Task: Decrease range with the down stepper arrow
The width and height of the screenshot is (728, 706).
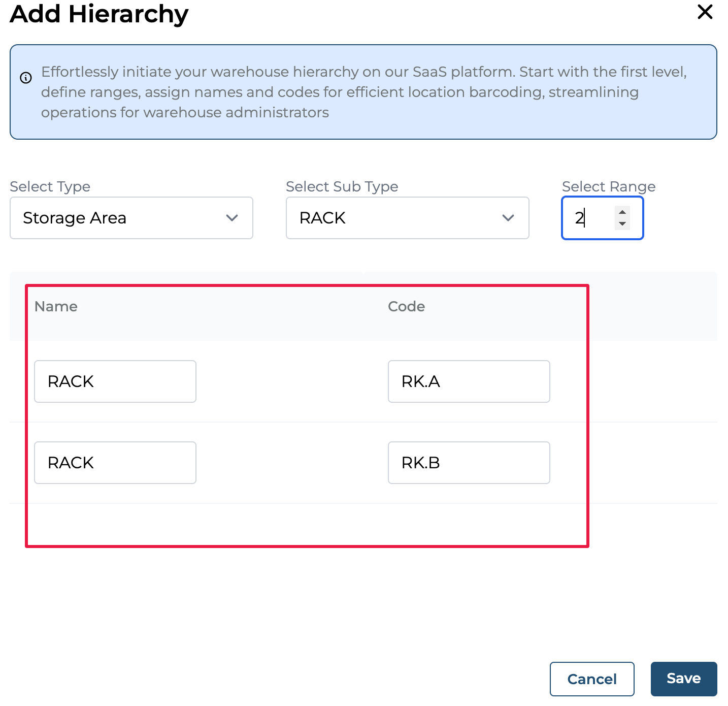Action: (x=622, y=224)
